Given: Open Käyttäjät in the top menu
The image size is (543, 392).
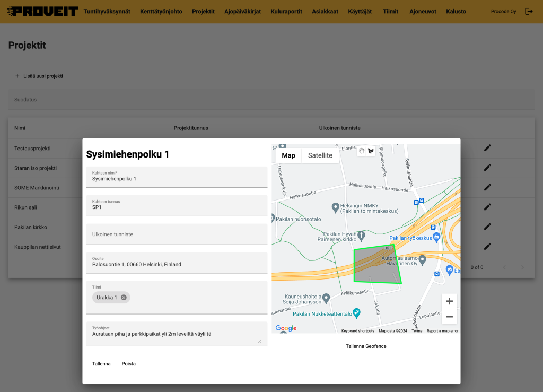Looking at the screenshot, I should tap(360, 12).
